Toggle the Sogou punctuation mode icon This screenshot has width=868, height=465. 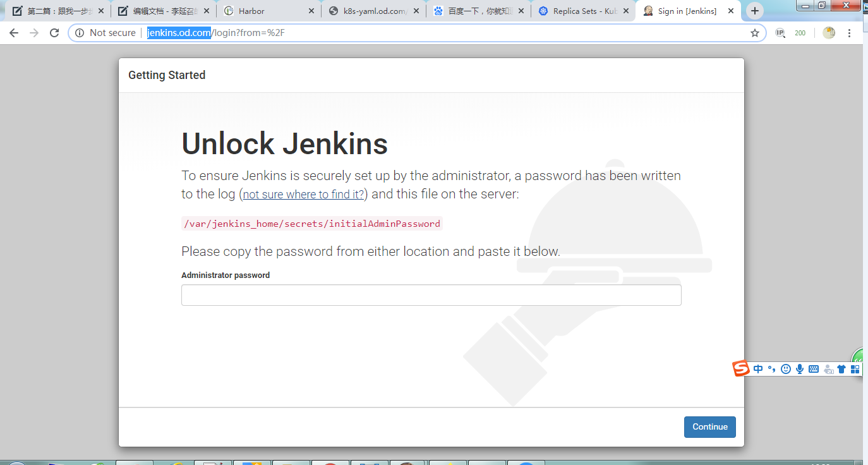pyautogui.click(x=771, y=369)
